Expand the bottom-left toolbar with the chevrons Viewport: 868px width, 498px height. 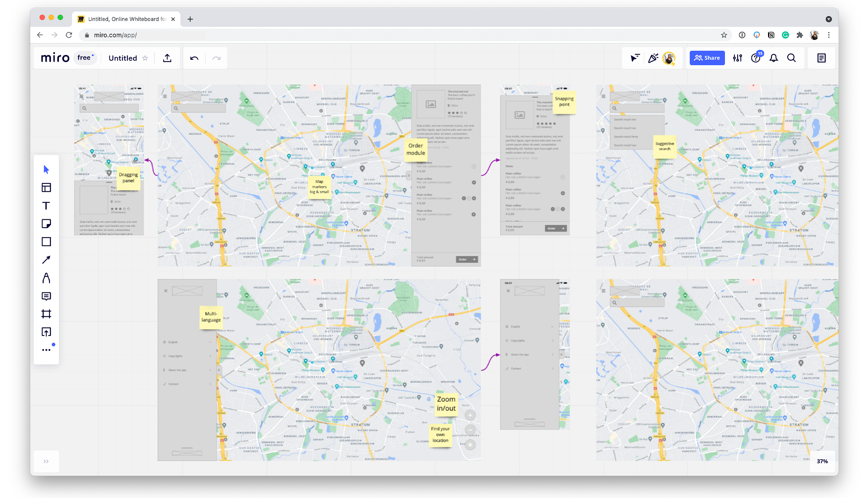pyautogui.click(x=46, y=461)
